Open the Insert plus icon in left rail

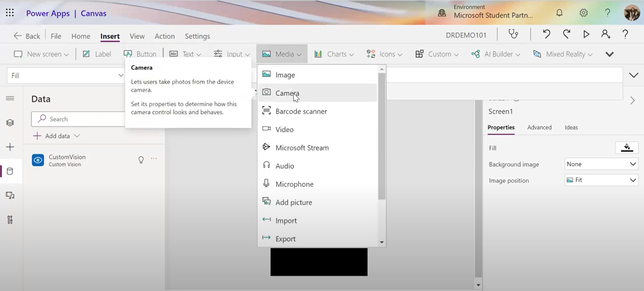click(x=10, y=147)
